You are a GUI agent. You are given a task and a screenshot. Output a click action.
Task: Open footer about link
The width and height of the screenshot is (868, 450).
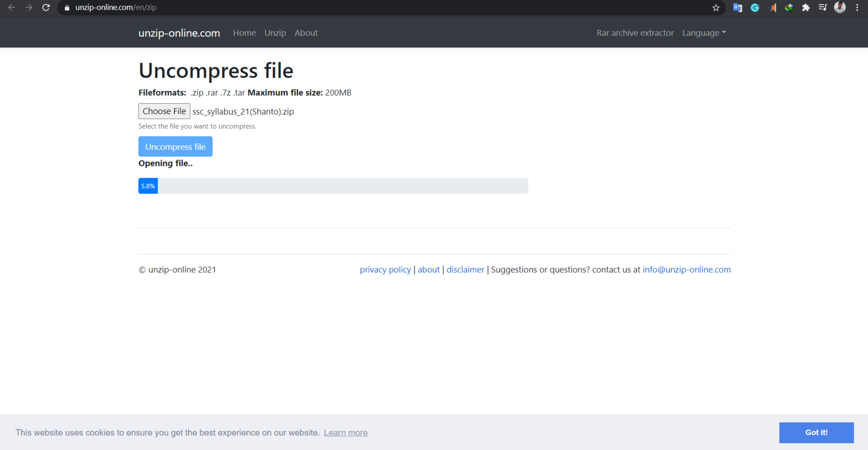click(429, 270)
